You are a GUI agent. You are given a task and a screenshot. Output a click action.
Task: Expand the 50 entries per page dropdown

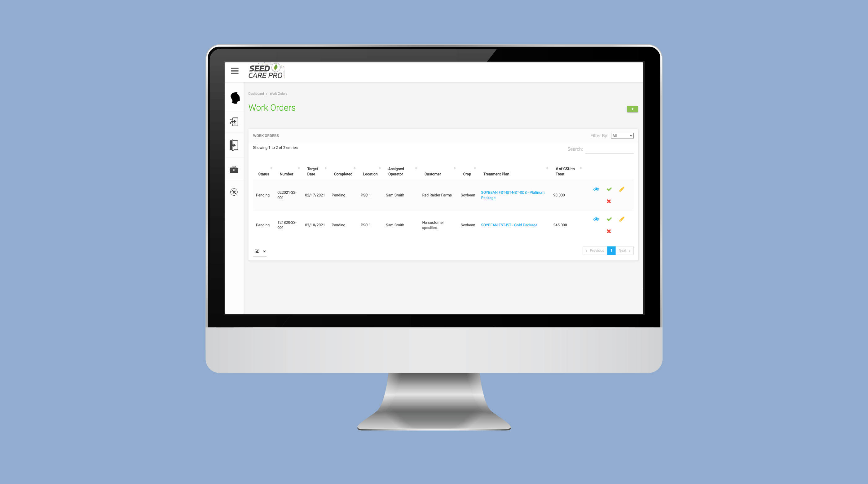point(260,250)
